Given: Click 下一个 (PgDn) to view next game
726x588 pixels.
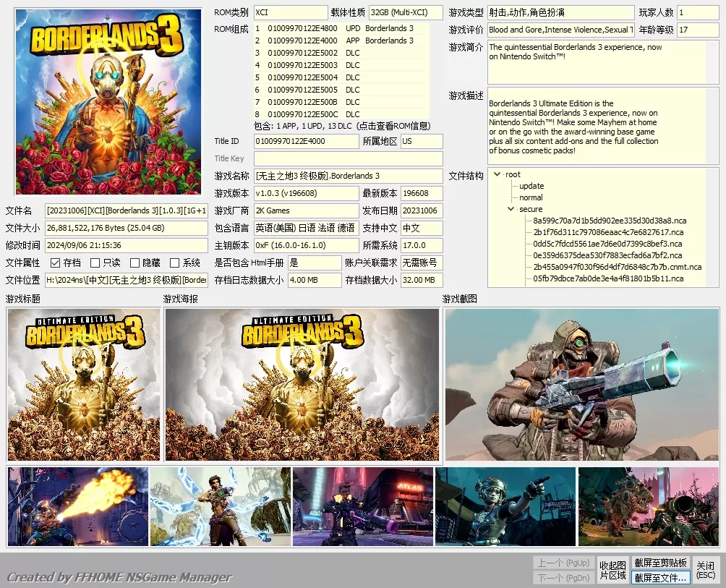Looking at the screenshot, I should (x=563, y=576).
